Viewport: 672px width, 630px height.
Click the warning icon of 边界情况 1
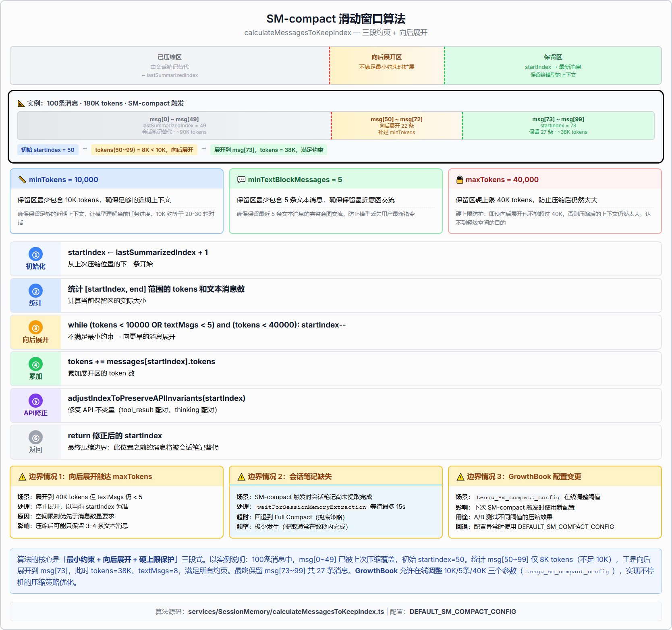coord(23,477)
